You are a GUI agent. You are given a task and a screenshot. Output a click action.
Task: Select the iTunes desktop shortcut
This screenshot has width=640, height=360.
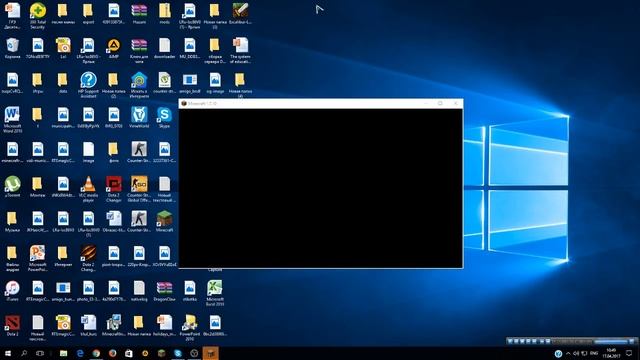[12, 291]
